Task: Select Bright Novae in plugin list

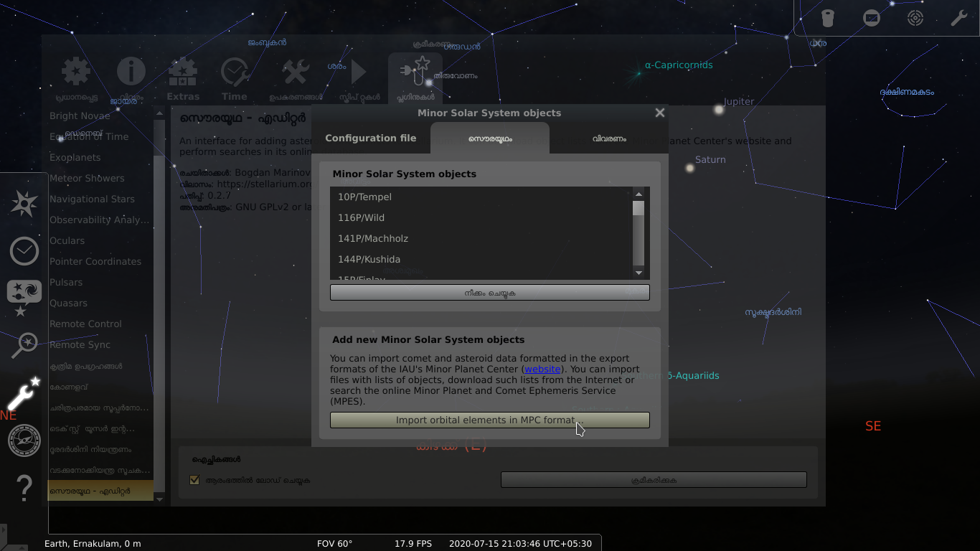Action: pyautogui.click(x=99, y=116)
